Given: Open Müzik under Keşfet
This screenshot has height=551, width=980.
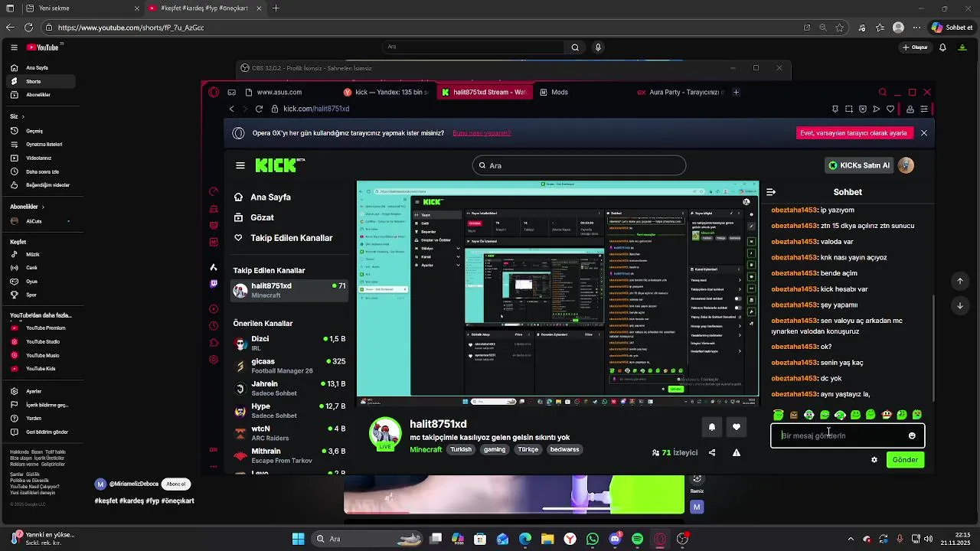Looking at the screenshot, I should tap(42, 255).
